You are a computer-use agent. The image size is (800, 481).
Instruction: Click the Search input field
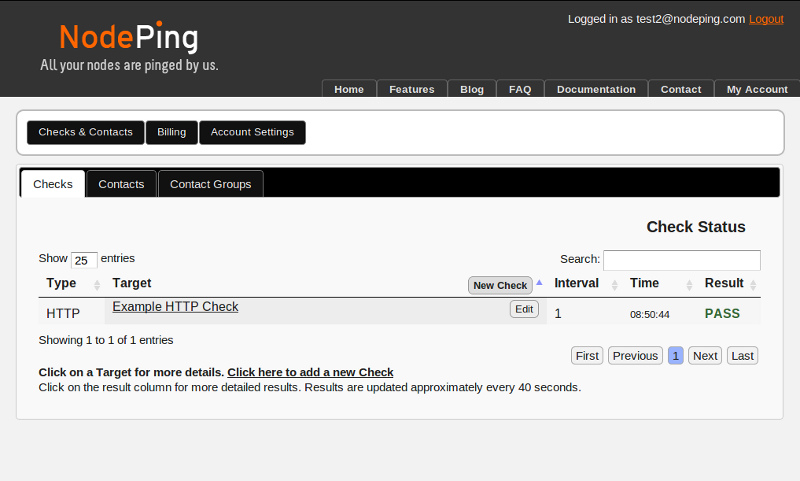tap(681, 260)
